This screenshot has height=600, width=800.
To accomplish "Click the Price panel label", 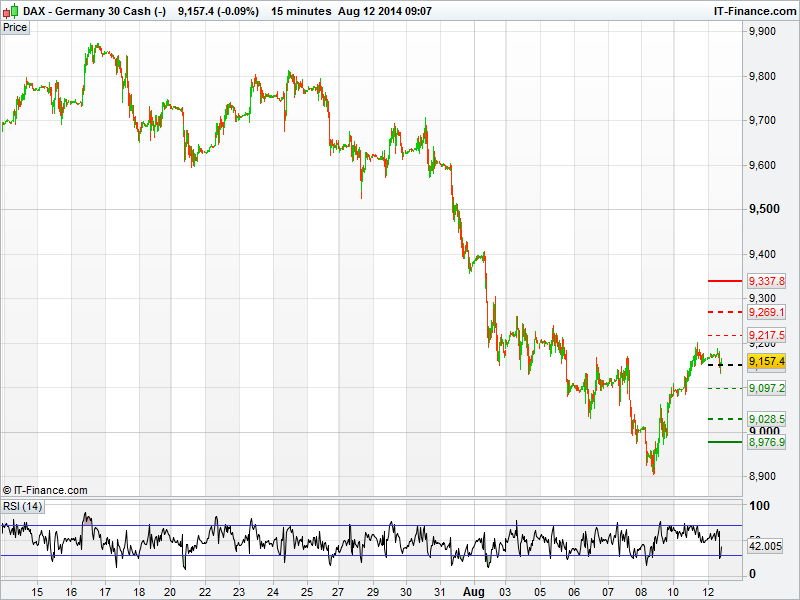I will pos(15,27).
